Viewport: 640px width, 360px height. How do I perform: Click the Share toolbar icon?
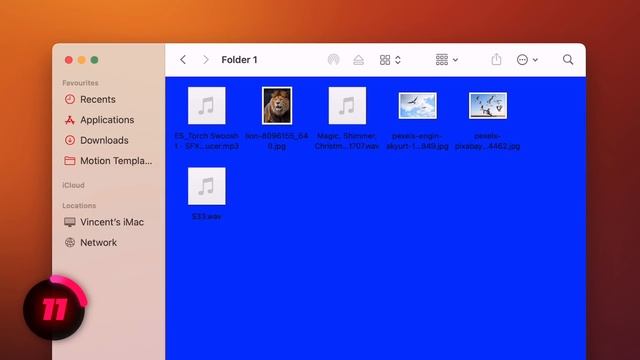click(496, 59)
